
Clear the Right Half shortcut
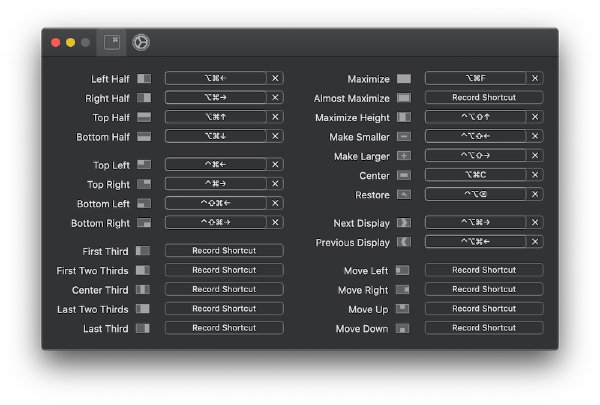point(275,97)
